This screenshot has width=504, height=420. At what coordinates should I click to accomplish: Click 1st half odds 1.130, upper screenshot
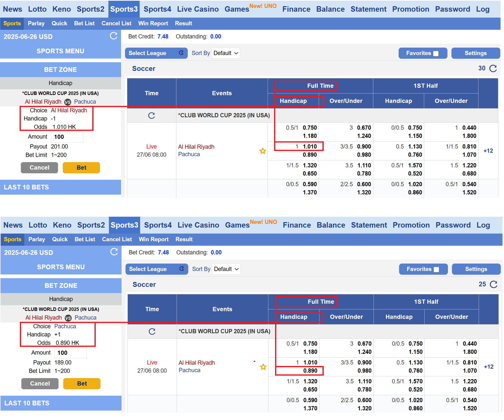415,147
